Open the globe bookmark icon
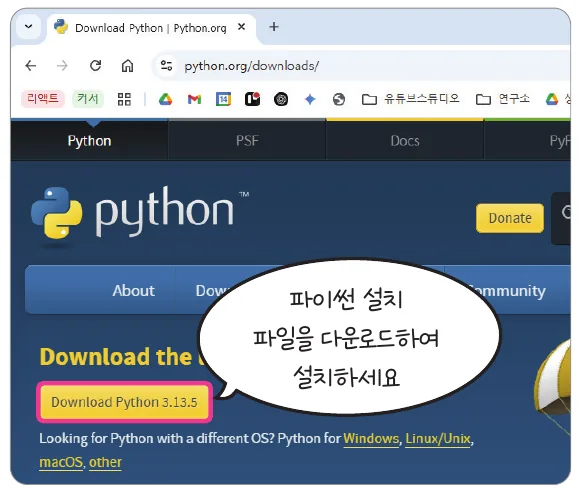Image resolution: width=580 pixels, height=496 pixels. (x=339, y=99)
